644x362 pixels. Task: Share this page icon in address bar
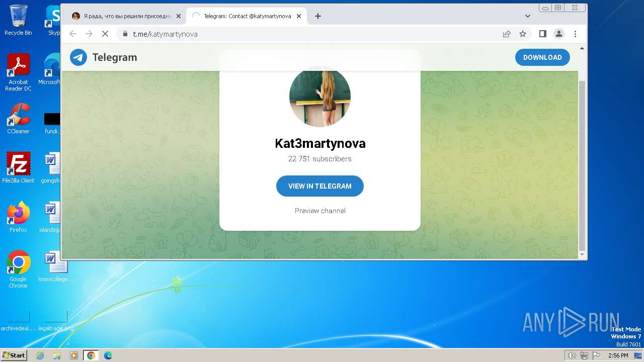[507, 34]
